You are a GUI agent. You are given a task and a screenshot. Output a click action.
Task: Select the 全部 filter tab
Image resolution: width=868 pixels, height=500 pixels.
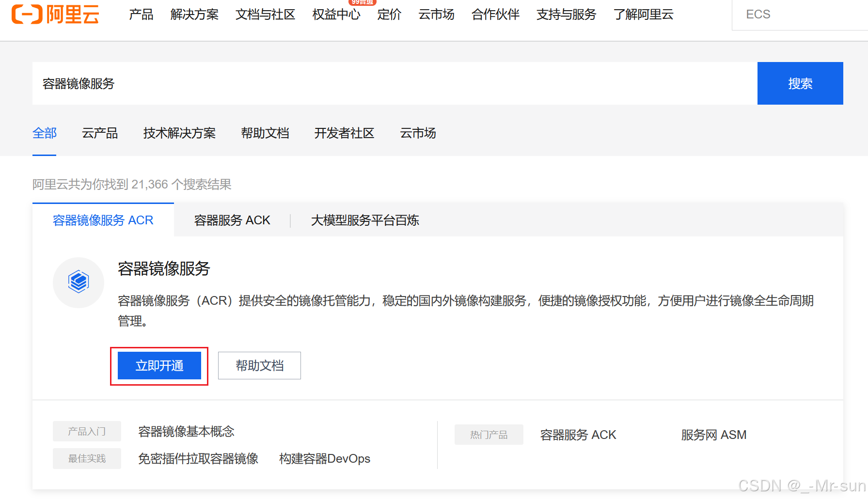[45, 133]
